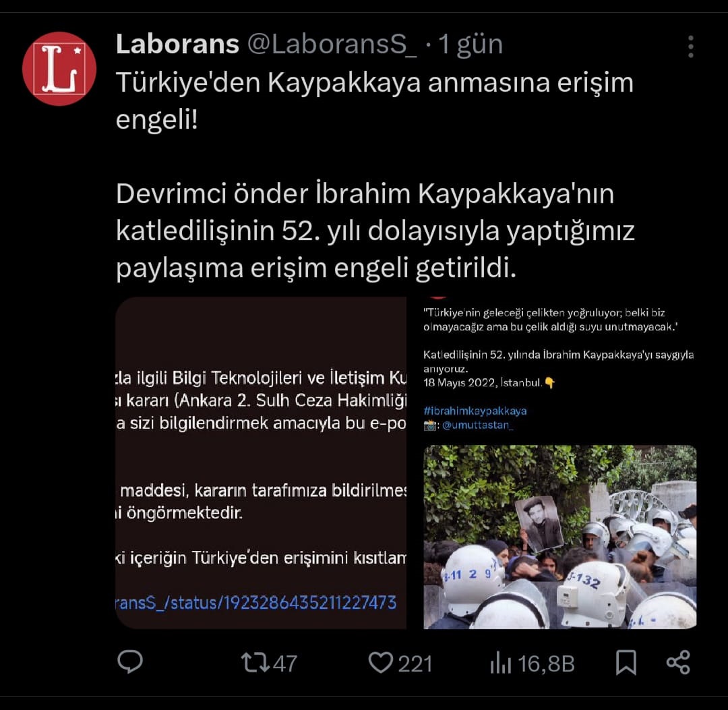
Task: Open the left email notice image
Action: click(261, 463)
